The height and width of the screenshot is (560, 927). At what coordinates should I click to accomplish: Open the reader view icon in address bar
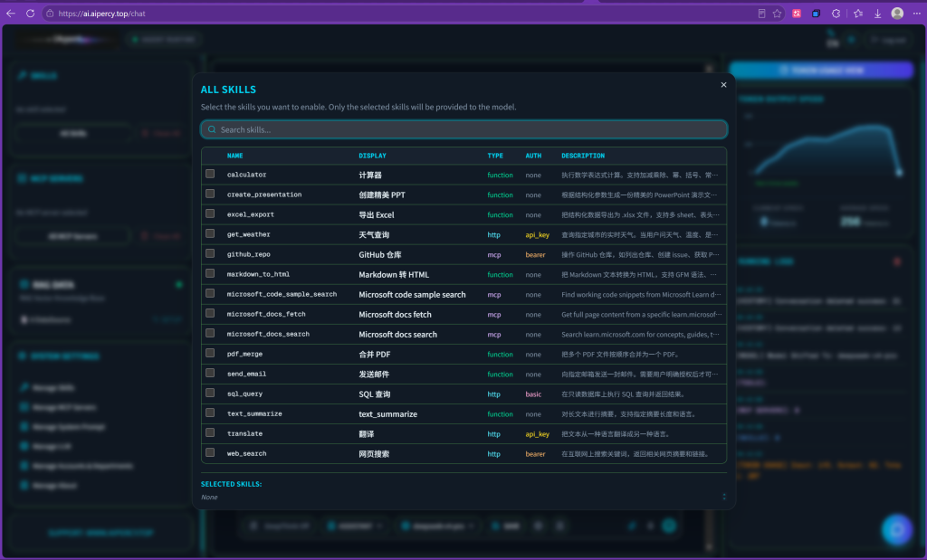pos(761,13)
